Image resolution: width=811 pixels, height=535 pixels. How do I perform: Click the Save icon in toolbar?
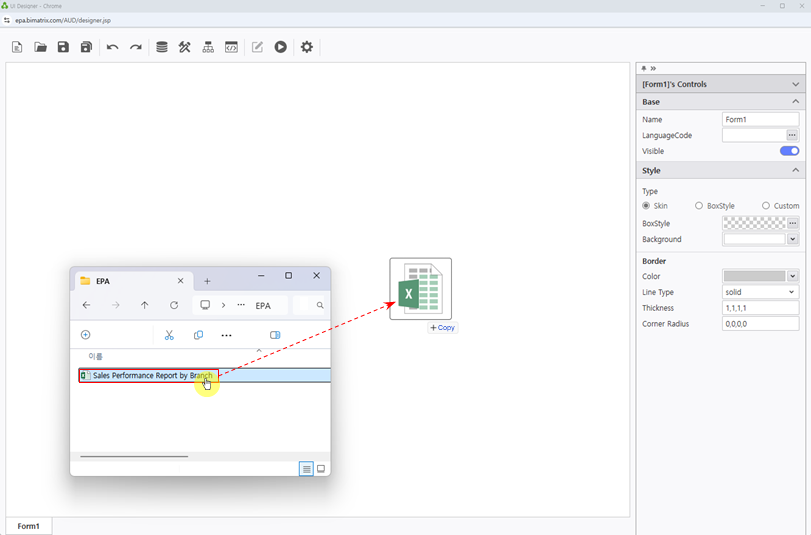63,47
